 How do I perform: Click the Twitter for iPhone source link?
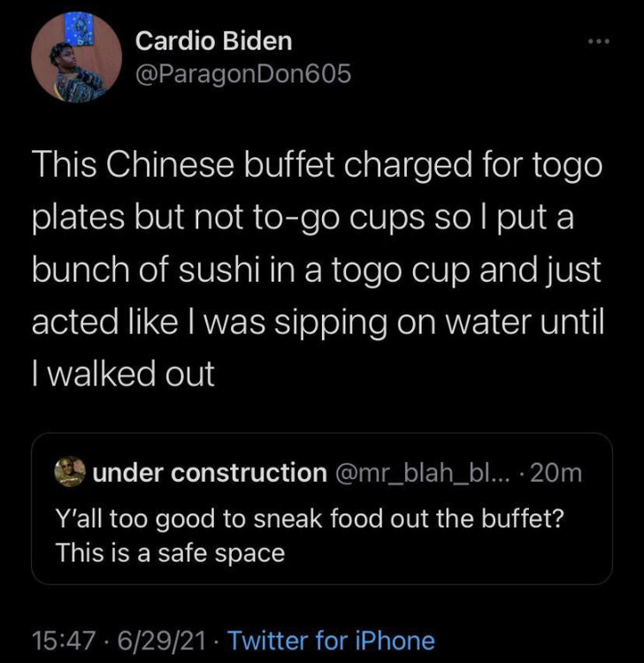click(x=331, y=641)
